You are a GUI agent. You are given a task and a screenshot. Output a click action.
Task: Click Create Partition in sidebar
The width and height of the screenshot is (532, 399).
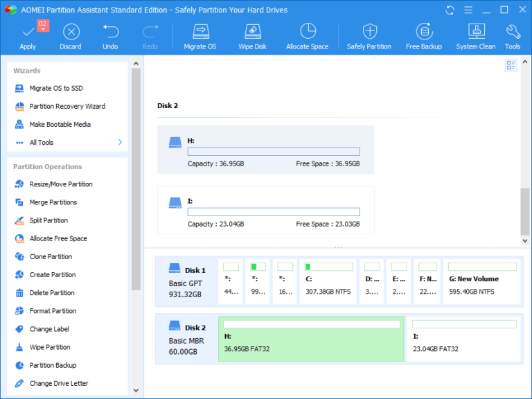coord(52,274)
